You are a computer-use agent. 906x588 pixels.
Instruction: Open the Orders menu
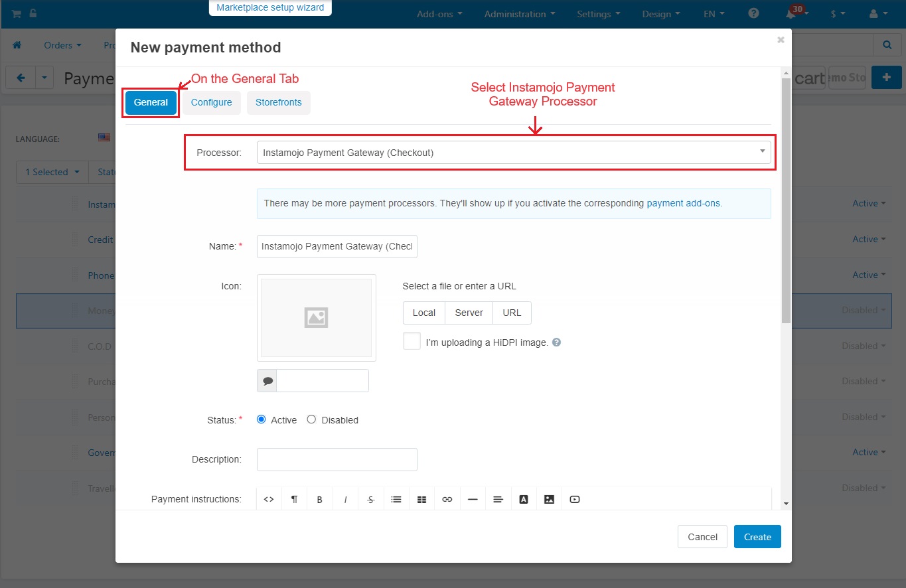(63, 45)
